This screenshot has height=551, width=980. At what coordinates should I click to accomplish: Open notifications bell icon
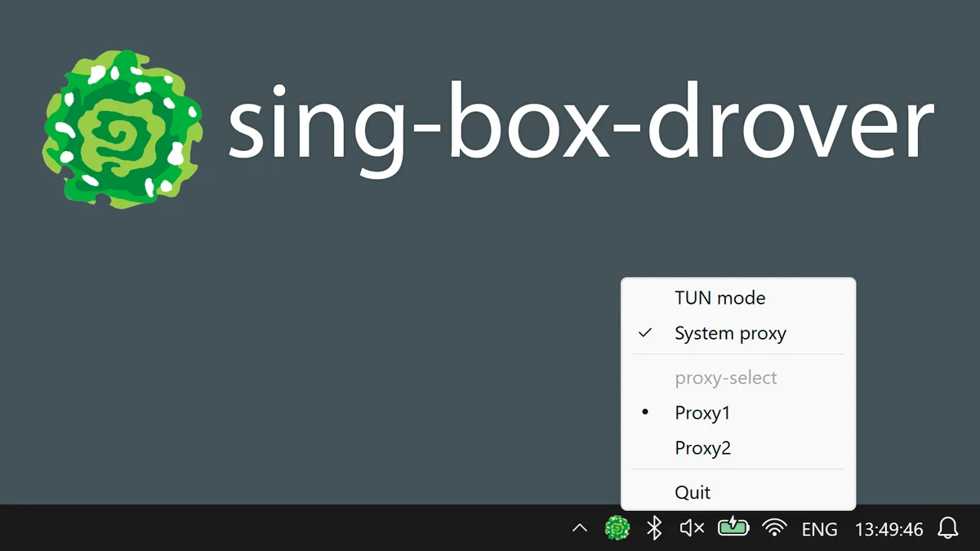pyautogui.click(x=948, y=528)
